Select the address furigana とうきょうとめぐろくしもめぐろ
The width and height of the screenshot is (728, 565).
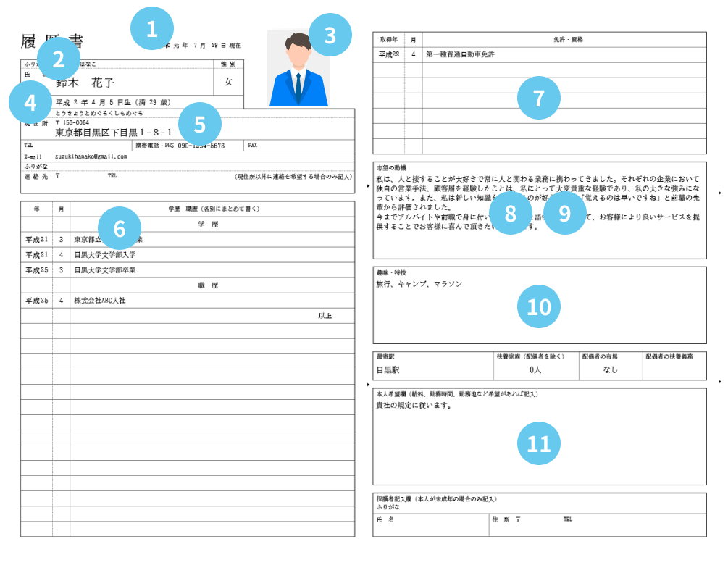coord(99,113)
